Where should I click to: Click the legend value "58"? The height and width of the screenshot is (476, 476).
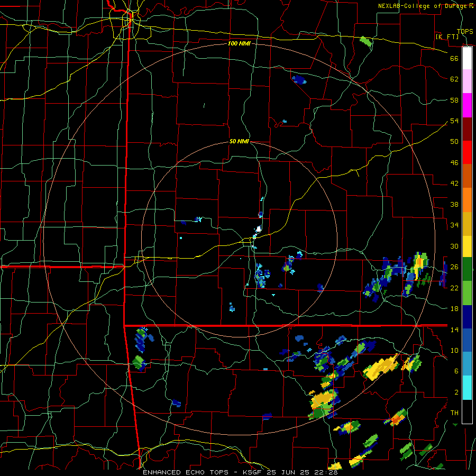click(x=454, y=100)
